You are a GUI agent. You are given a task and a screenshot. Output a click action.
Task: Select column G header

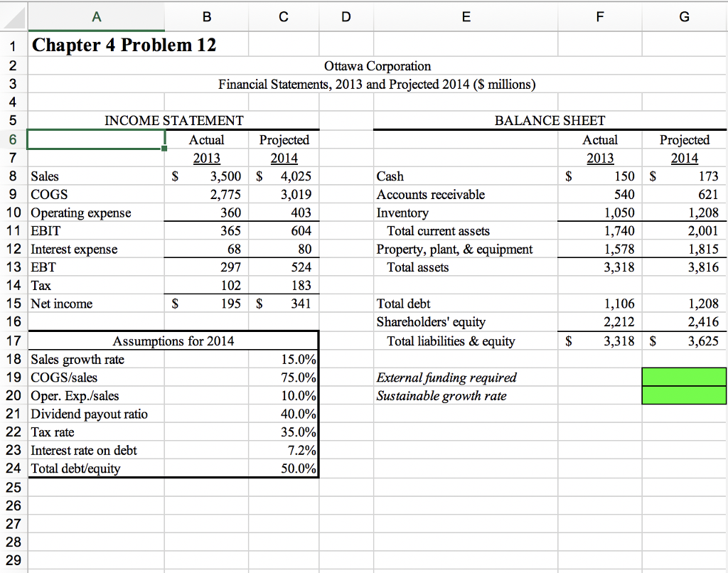(685, 17)
